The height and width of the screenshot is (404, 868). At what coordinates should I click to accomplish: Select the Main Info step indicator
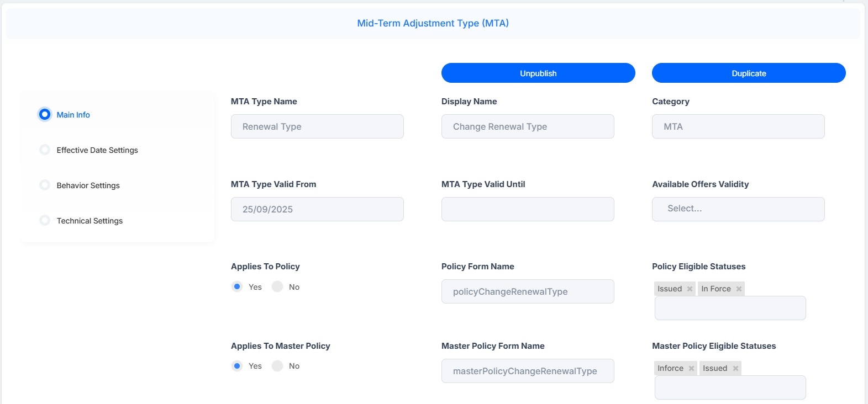click(45, 114)
